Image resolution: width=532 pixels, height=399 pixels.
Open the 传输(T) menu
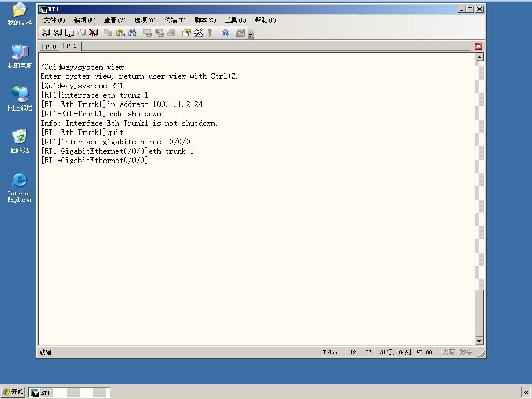[x=175, y=20]
